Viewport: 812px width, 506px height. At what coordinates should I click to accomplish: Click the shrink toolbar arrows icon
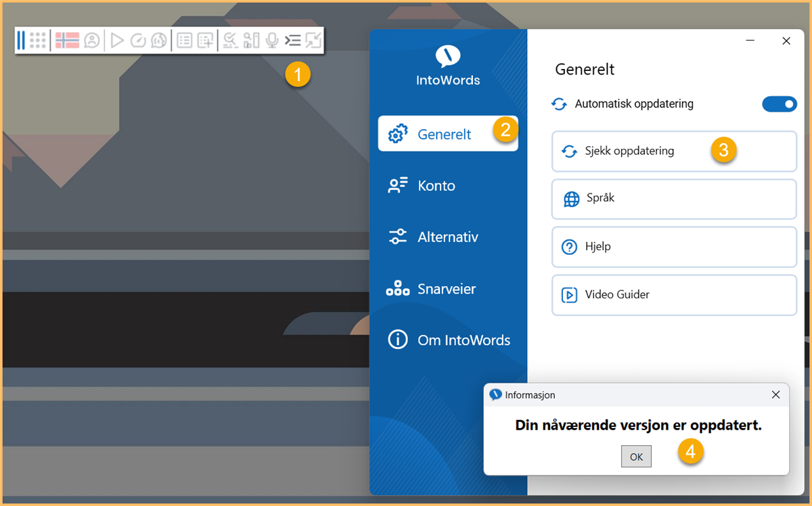pyautogui.click(x=313, y=41)
